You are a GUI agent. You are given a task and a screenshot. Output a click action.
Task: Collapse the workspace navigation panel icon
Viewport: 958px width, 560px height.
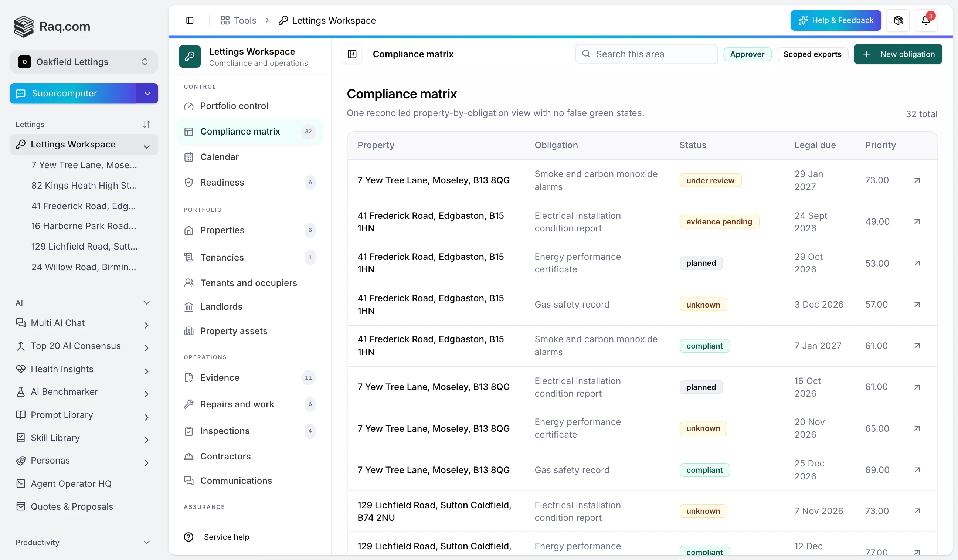tap(352, 54)
